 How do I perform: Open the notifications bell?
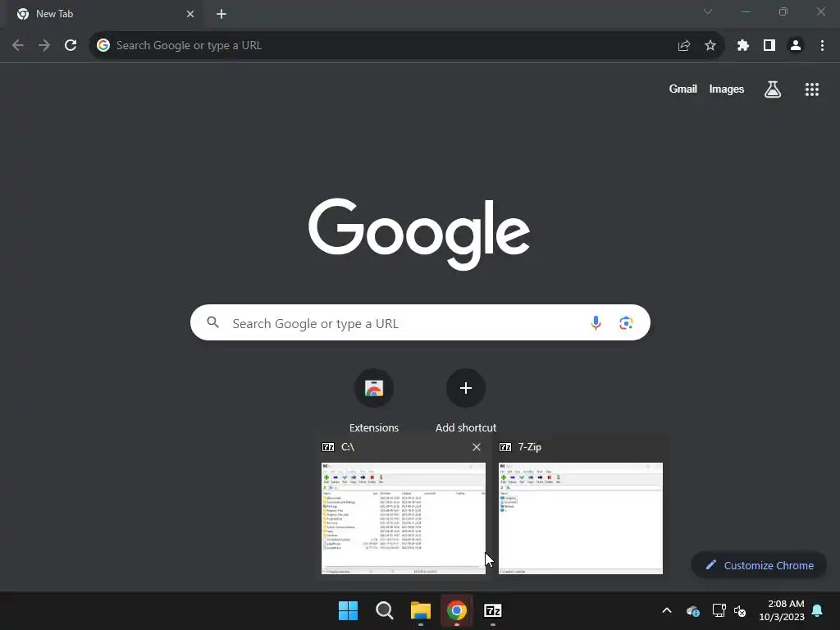coord(818,610)
